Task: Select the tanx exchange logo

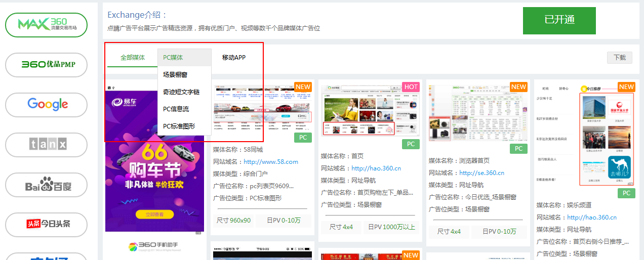Action: pos(47,145)
